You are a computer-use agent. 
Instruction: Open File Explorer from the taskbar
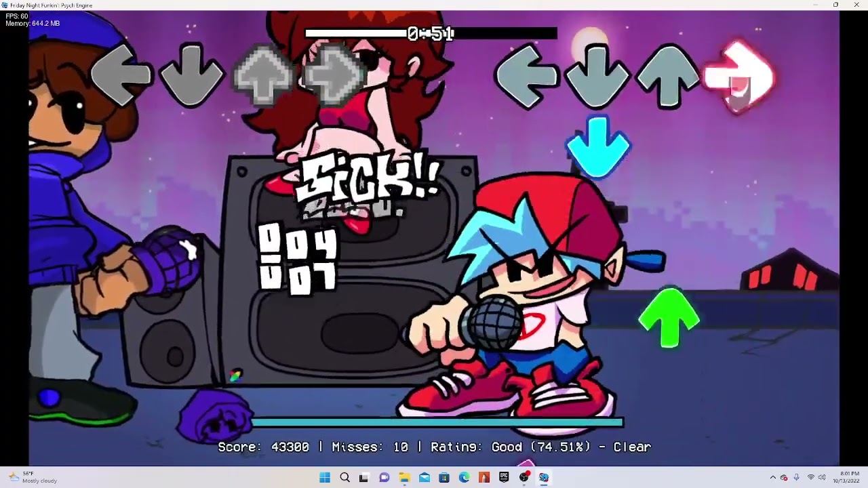point(404,478)
